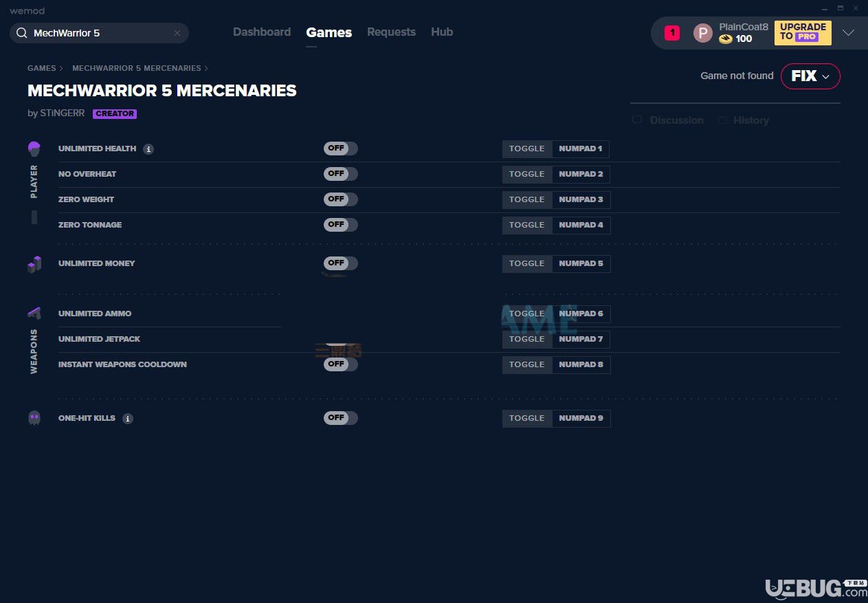Change the NUMPAD 3 hotkey binding
The width and height of the screenshot is (868, 603).
[581, 200]
